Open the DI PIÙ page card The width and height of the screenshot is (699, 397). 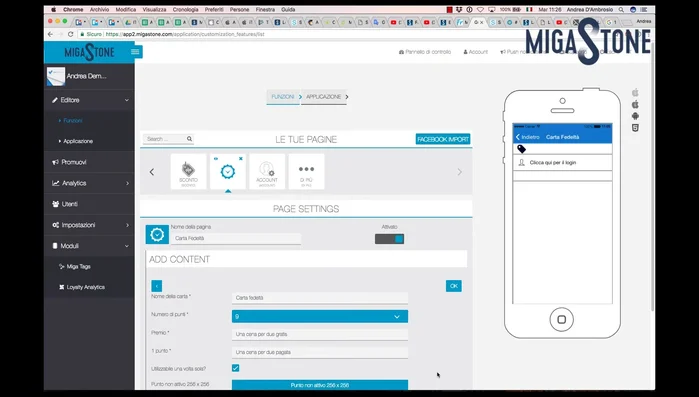pyautogui.click(x=306, y=172)
